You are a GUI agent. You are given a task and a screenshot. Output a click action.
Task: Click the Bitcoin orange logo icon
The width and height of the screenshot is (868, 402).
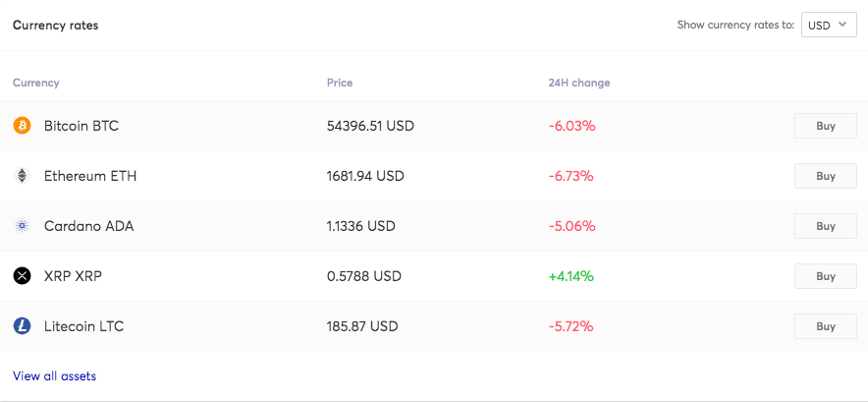coord(22,126)
